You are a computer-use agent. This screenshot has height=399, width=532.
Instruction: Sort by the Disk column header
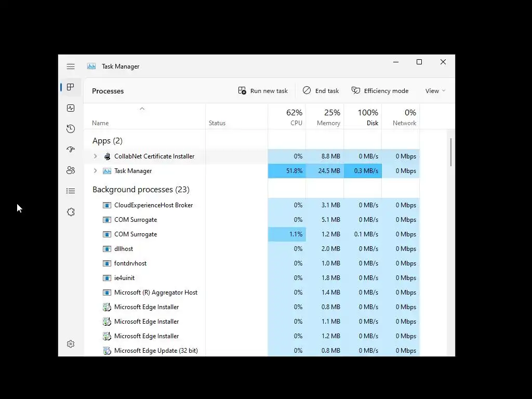[x=363, y=117]
